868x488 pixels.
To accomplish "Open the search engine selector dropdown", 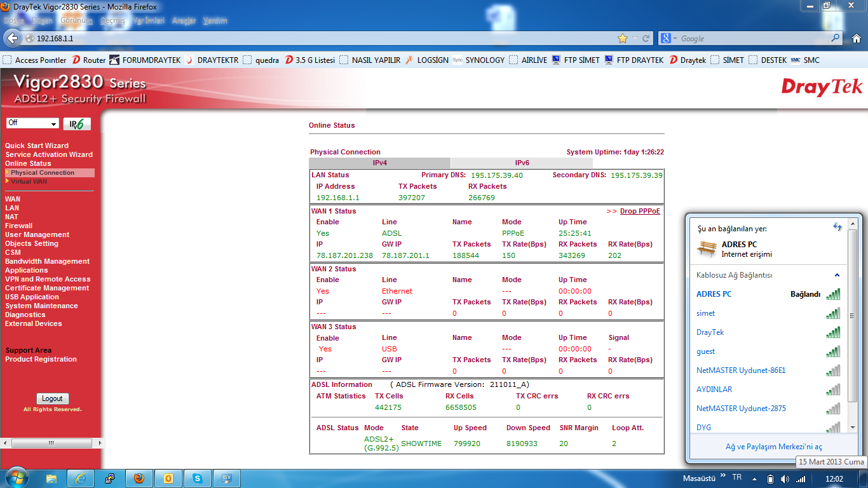I will tap(669, 39).
